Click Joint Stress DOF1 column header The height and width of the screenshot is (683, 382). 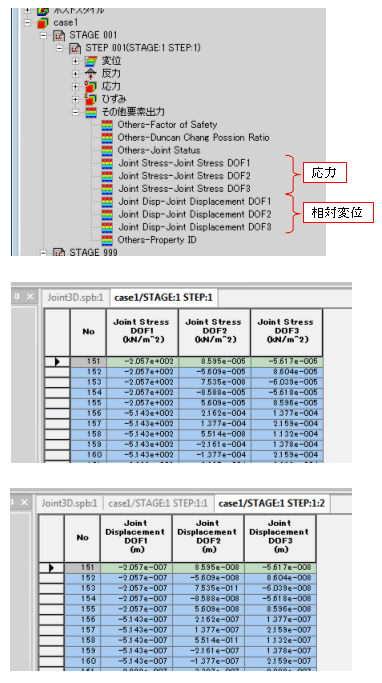tap(142, 332)
